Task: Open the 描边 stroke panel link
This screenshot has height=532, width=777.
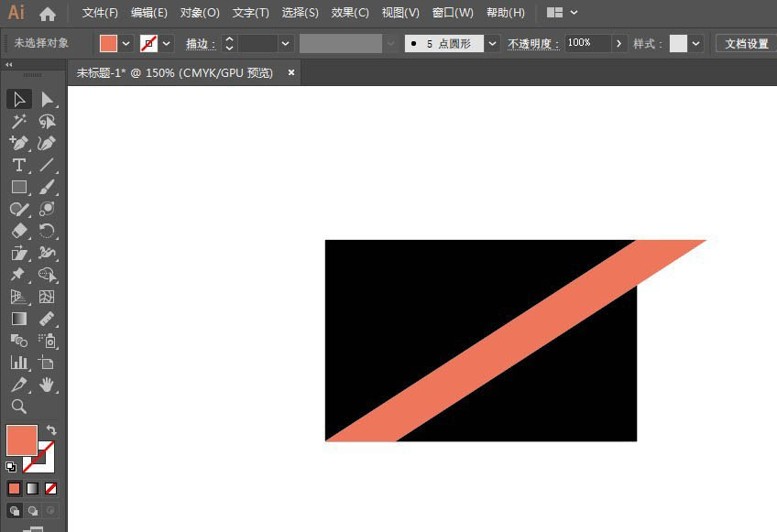Action: point(201,44)
